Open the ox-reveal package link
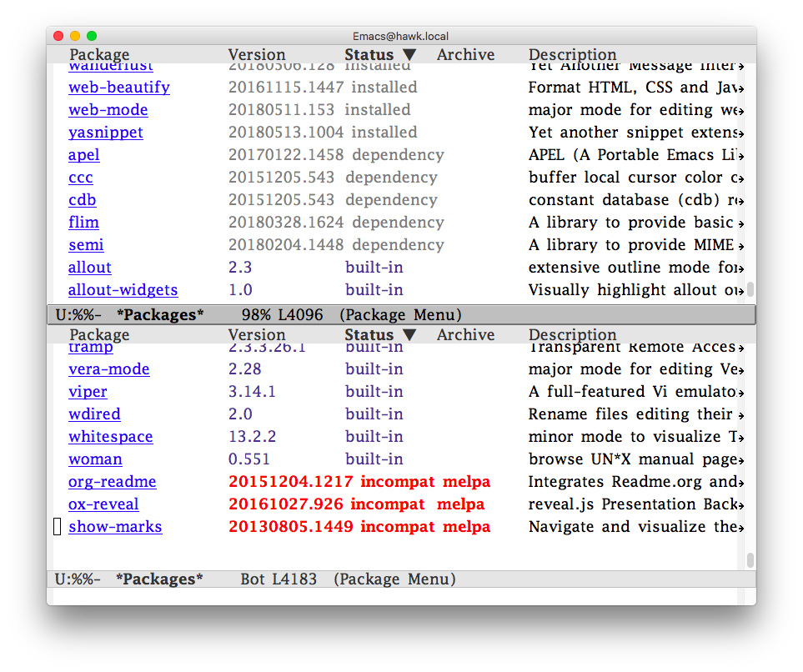This screenshot has width=803, height=672. click(x=103, y=504)
